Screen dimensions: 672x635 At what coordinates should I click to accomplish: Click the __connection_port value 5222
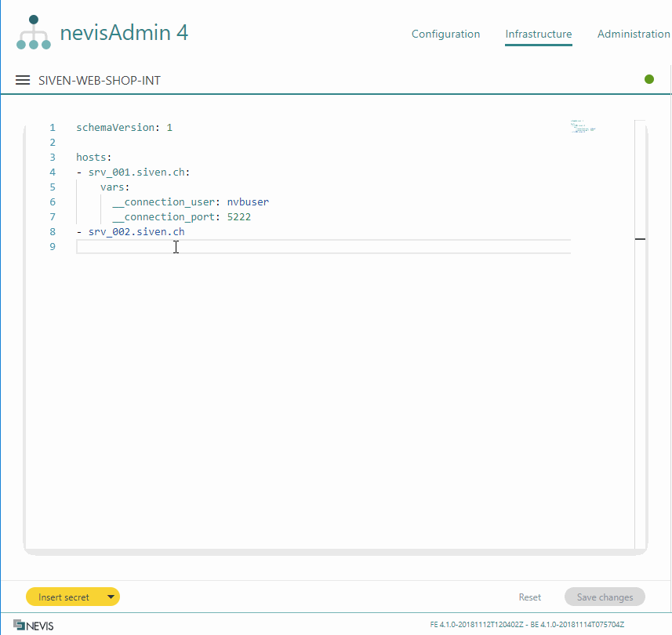click(238, 216)
